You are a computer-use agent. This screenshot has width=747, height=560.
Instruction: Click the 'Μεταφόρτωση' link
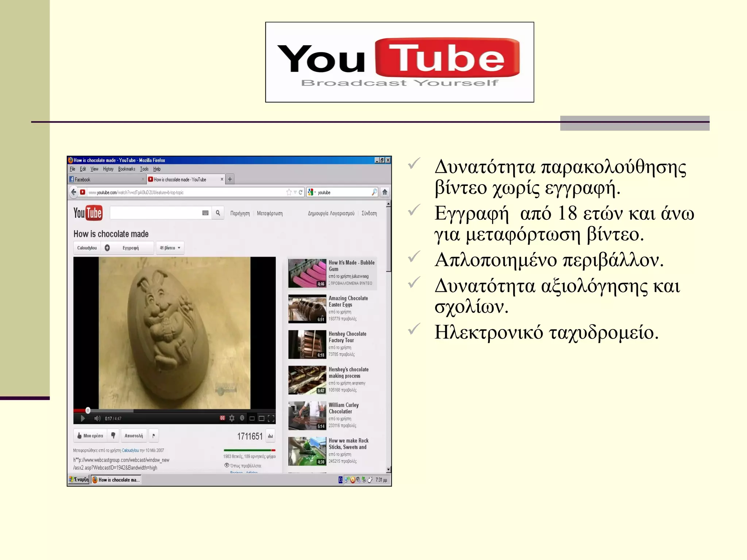(270, 213)
